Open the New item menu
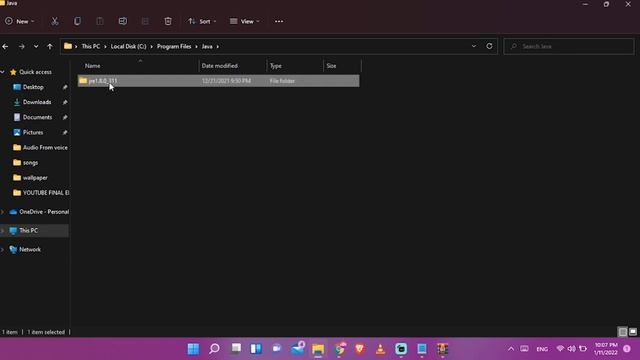This screenshot has width=640, height=360. [20, 21]
